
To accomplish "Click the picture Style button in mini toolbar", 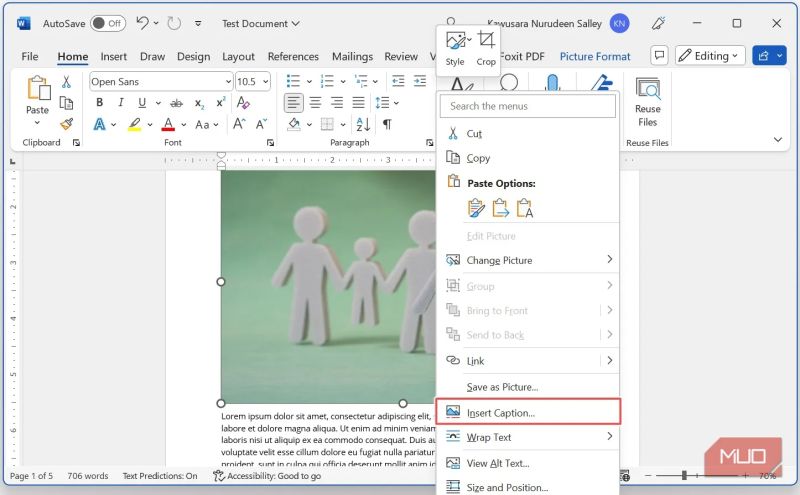I will coord(455,49).
